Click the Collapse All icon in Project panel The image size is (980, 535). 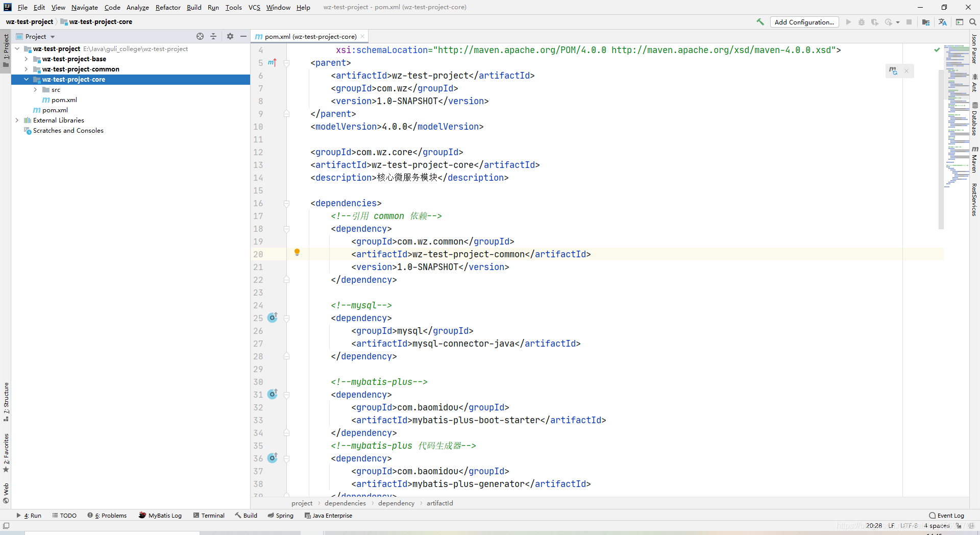click(x=213, y=36)
